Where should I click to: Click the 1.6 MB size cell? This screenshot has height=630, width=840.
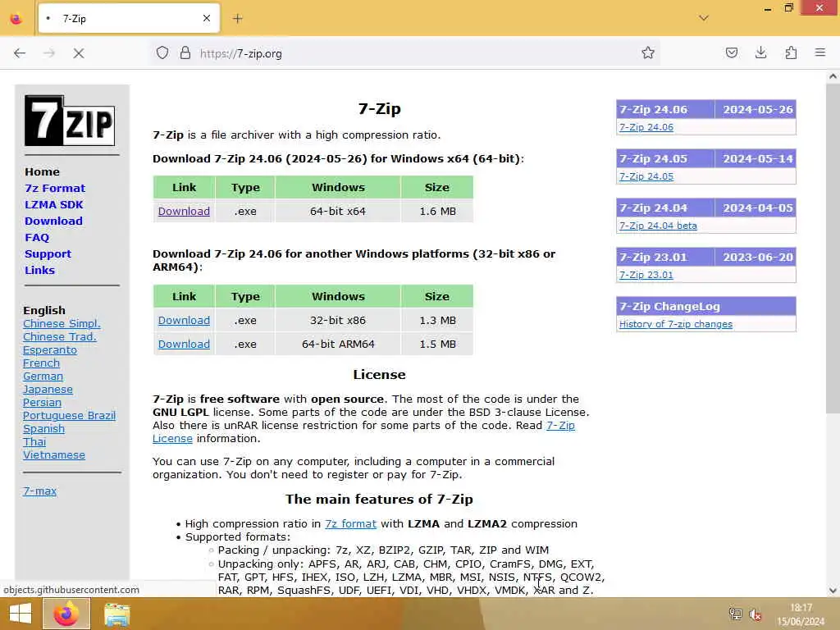point(437,212)
